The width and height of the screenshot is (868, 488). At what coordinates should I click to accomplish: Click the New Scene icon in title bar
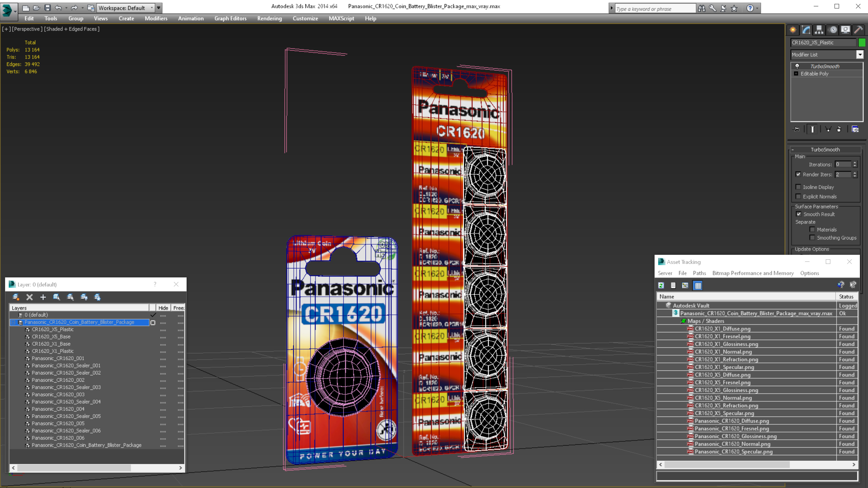click(26, 8)
